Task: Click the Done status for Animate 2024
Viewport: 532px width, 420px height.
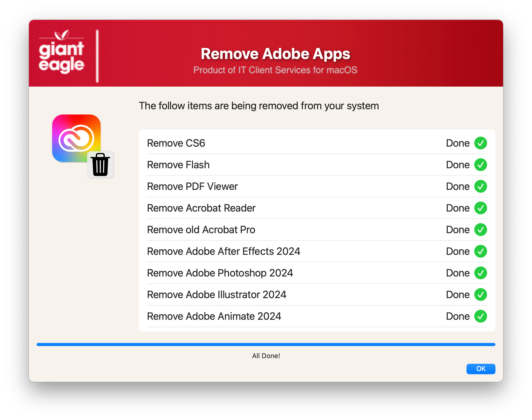Action: click(458, 316)
